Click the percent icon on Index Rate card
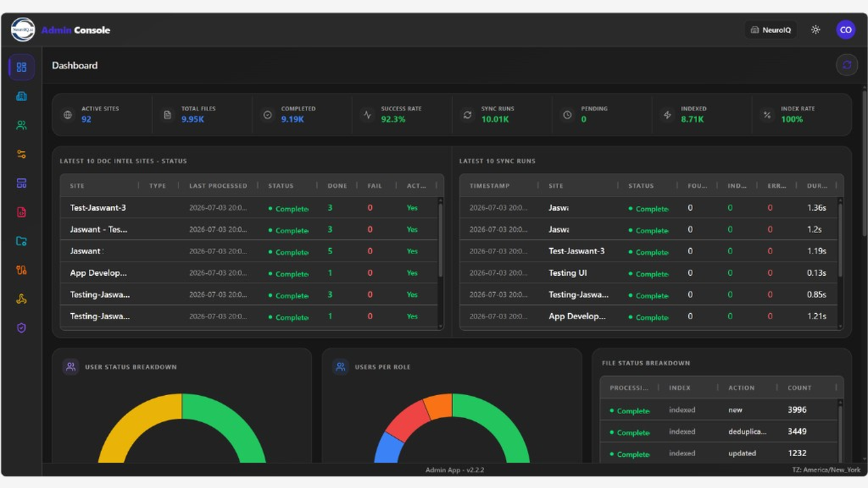Screen dimensions: 868x488 (767, 115)
